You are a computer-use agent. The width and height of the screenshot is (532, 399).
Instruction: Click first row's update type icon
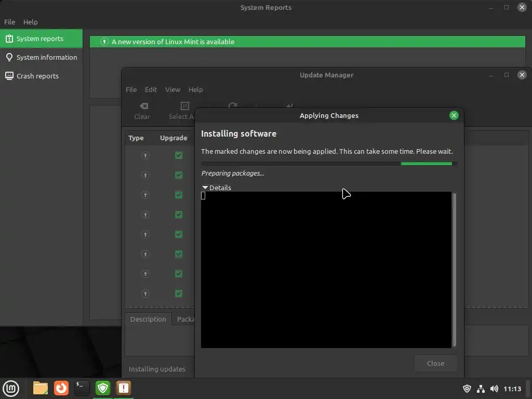click(145, 155)
